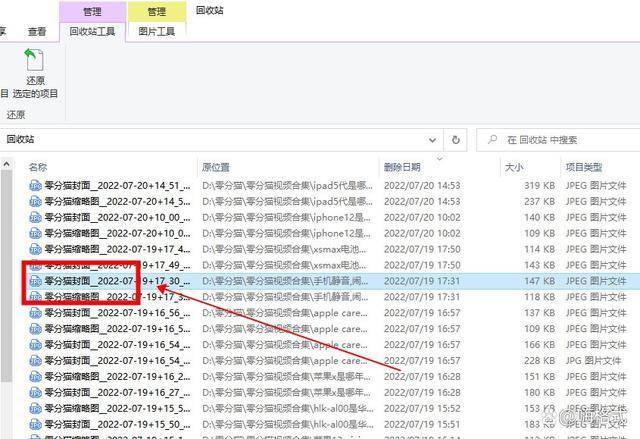Select JPEG icon of 零分猫缩略图_2022-07-20+10_0 file
The height and width of the screenshot is (439, 640).
click(x=36, y=233)
